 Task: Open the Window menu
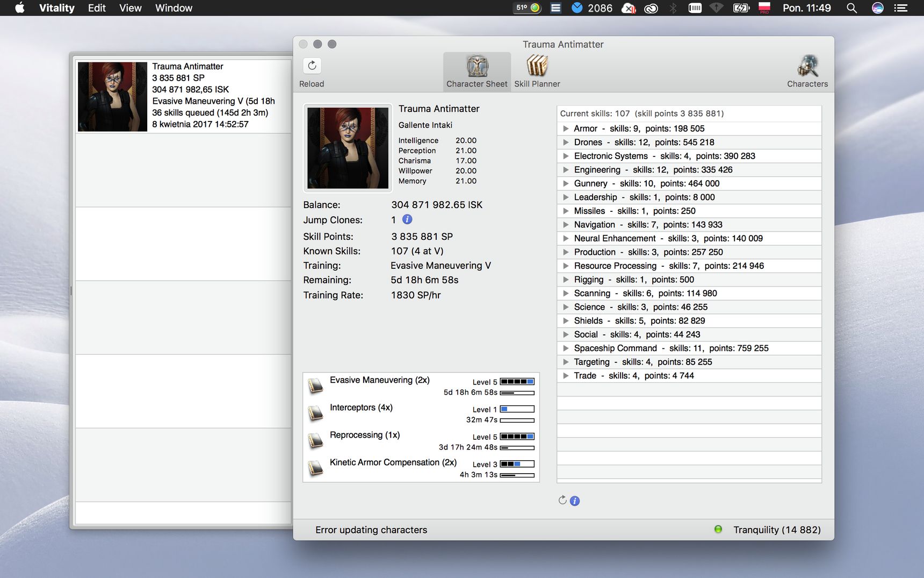pyautogui.click(x=174, y=8)
